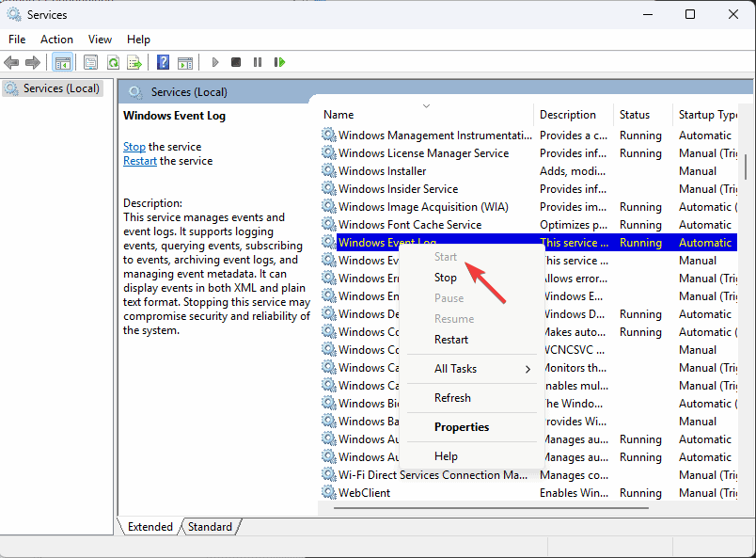Choose Stop in the context menu
The height and width of the screenshot is (558, 756).
click(x=445, y=278)
